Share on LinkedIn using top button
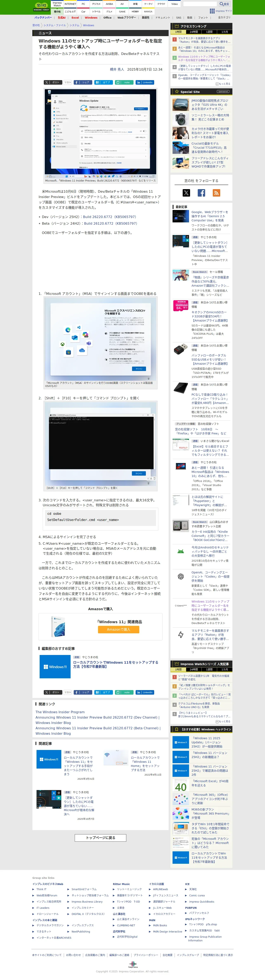 (145, 82)
